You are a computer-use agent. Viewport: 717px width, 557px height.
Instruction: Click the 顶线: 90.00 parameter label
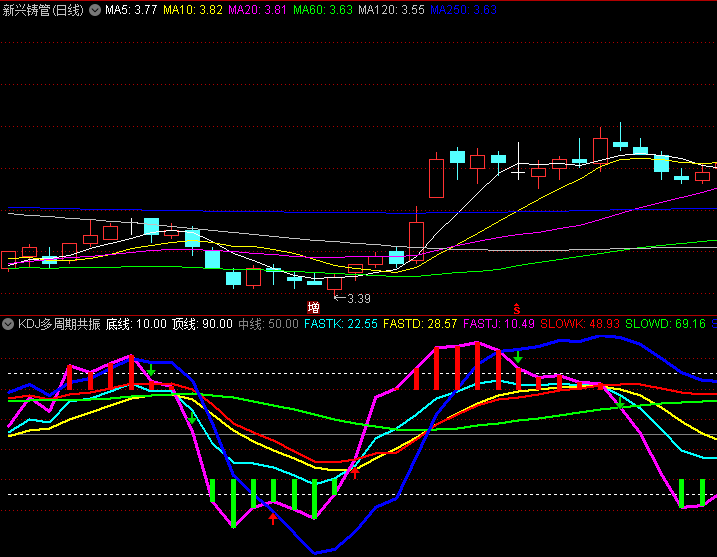pos(202,324)
